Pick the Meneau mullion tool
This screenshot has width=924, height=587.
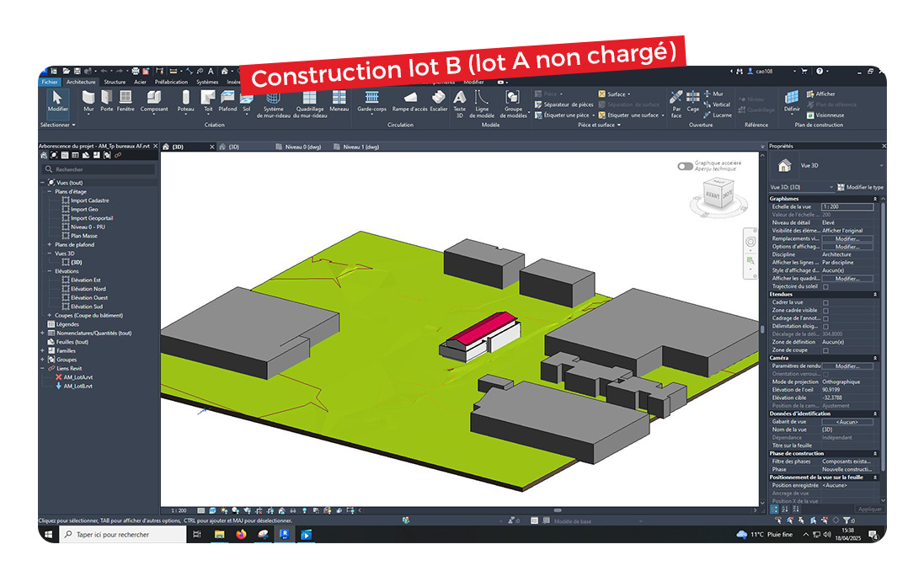click(x=339, y=101)
